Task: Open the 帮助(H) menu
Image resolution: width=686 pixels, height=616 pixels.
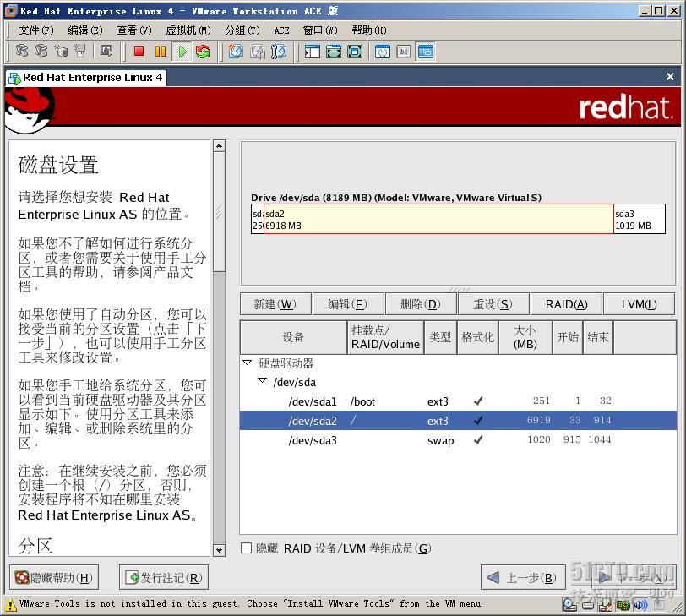Action: [x=369, y=30]
